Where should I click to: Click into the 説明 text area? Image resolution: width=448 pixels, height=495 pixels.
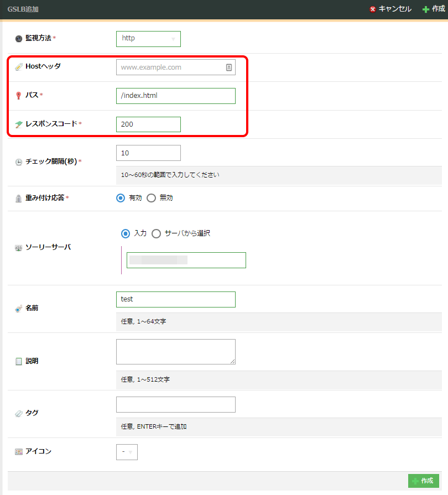tap(175, 352)
